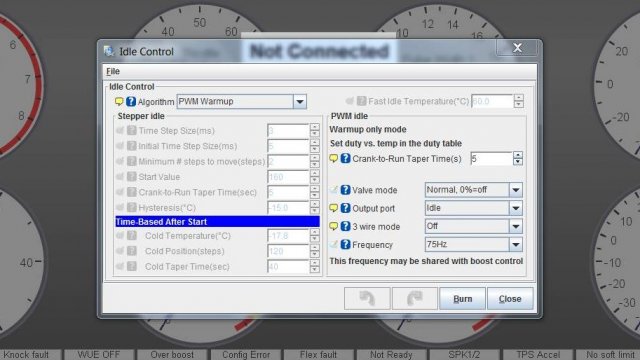Viewport: 640px width, 360px height.
Task: Click the Flex fault status indicator
Action: tap(318, 355)
